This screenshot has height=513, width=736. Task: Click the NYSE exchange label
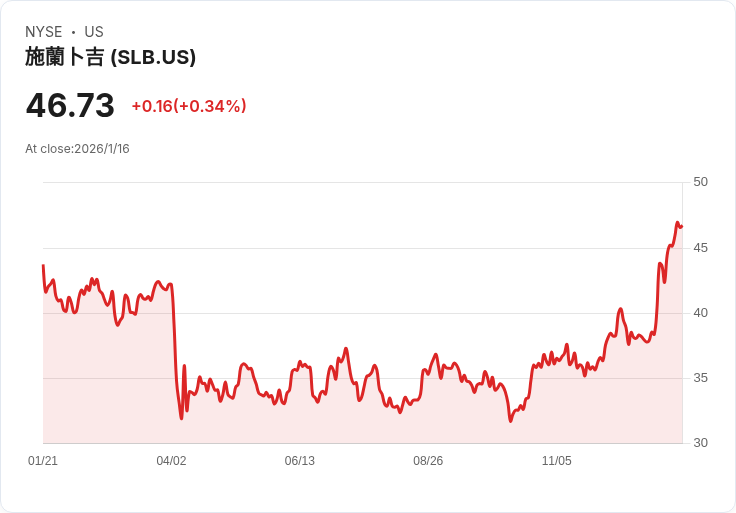(44, 32)
